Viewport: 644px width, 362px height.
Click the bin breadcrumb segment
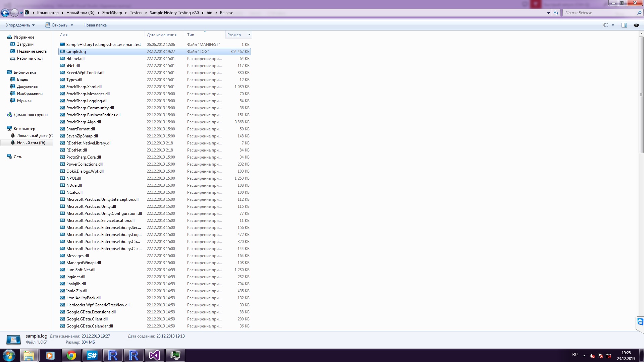209,13
